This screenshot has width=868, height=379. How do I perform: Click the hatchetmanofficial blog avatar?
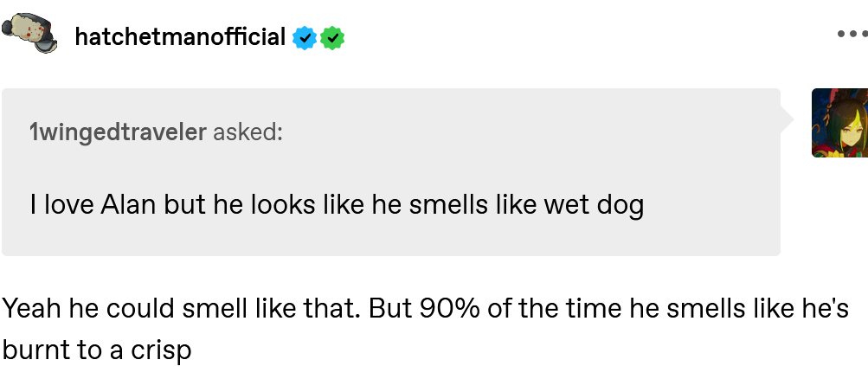tap(29, 35)
